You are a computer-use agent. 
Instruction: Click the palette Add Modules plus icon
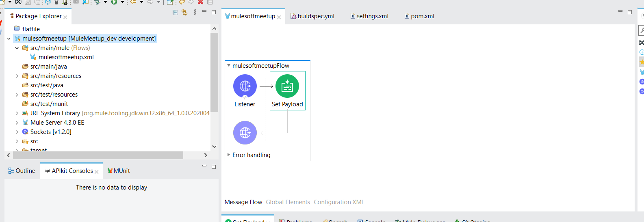[x=642, y=52]
